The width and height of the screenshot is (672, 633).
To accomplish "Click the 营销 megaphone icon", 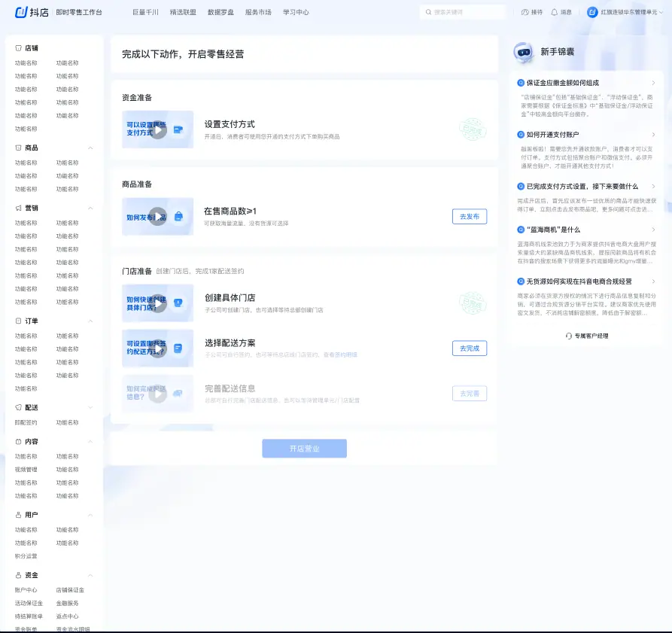I will [x=18, y=208].
